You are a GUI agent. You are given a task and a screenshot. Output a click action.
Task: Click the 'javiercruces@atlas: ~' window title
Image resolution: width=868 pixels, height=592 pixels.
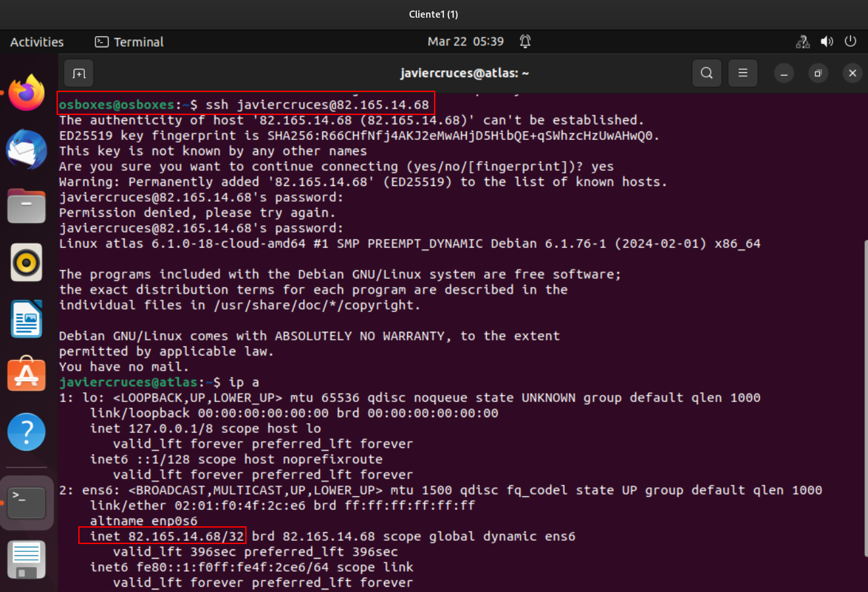[465, 73]
